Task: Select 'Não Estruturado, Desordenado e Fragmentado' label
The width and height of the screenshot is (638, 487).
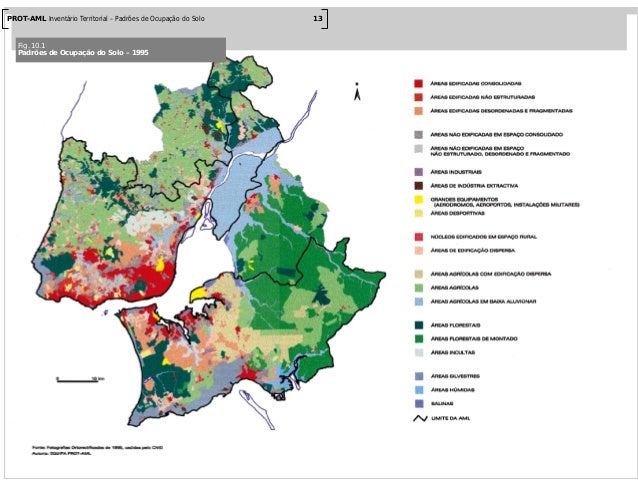Action: point(500,154)
